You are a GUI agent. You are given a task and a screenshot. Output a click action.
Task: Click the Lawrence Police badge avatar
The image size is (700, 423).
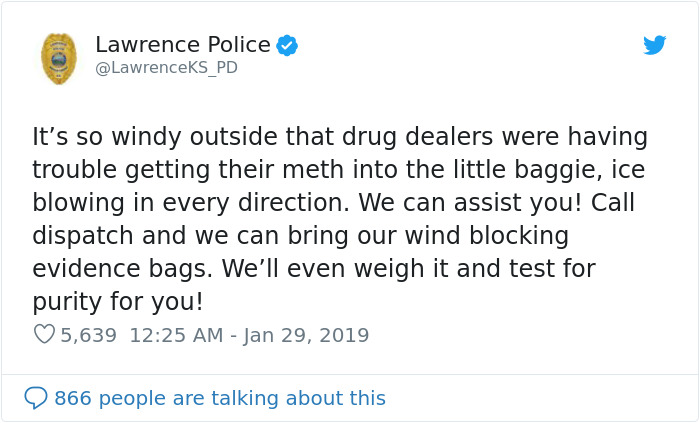tap(59, 57)
